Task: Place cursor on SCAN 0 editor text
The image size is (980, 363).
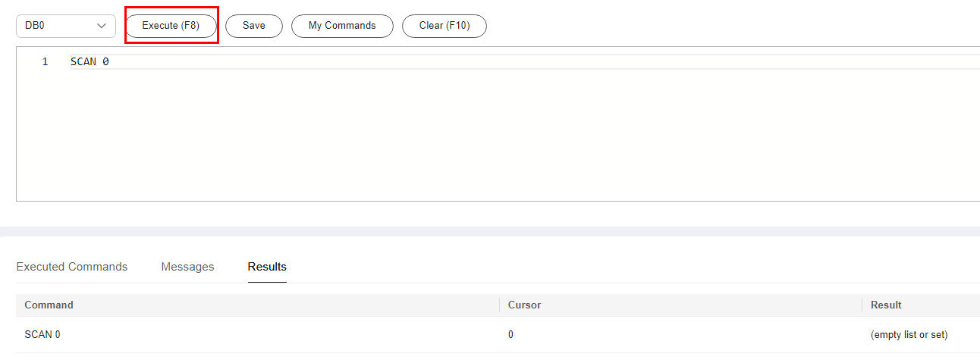Action: coord(90,62)
